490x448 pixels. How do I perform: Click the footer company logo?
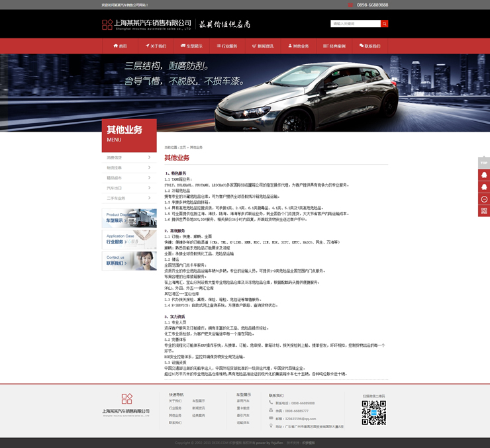tap(126, 403)
